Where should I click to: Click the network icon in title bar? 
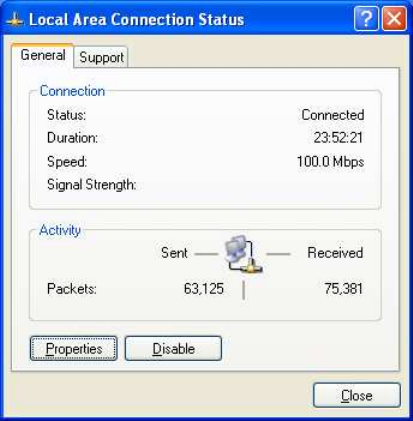coord(15,20)
